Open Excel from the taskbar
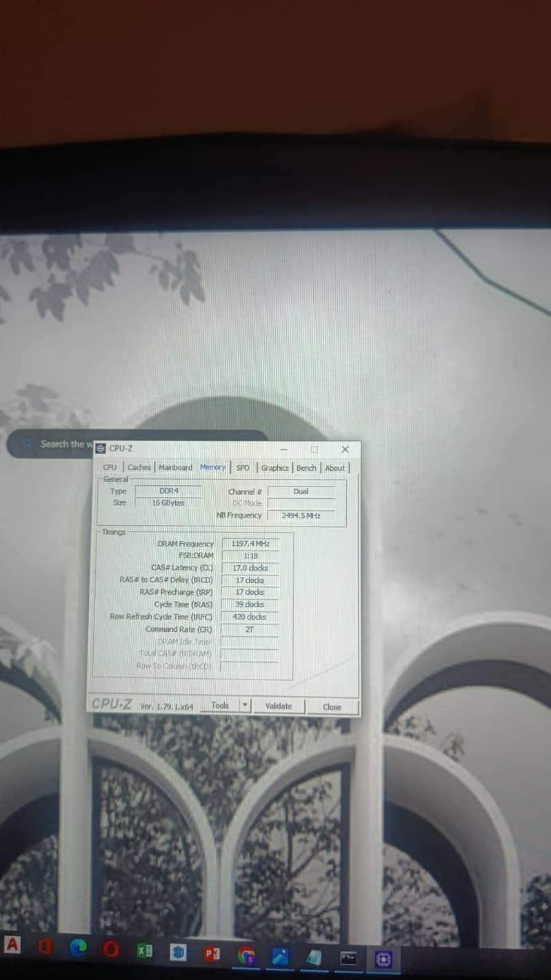The width and height of the screenshot is (551, 980). click(x=145, y=951)
